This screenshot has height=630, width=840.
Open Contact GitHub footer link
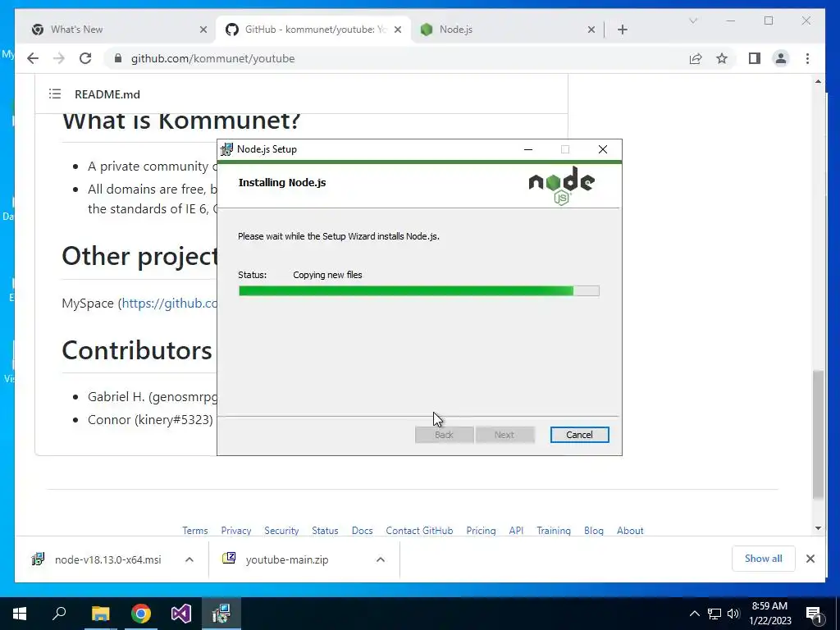[419, 531]
